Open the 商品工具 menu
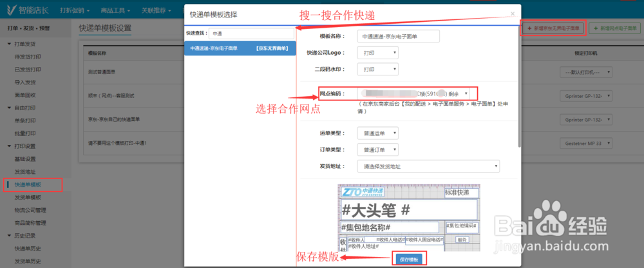This screenshot has width=644, height=268. 115,10
